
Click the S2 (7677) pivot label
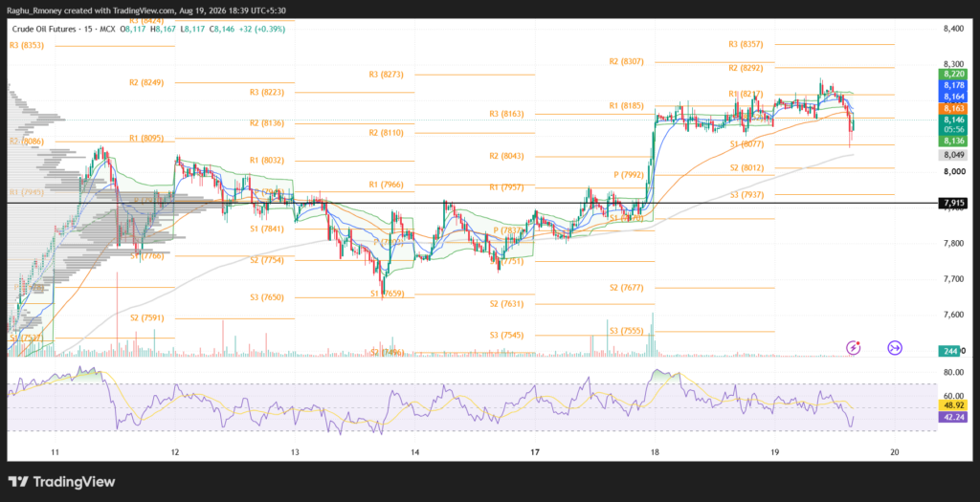coord(626,288)
